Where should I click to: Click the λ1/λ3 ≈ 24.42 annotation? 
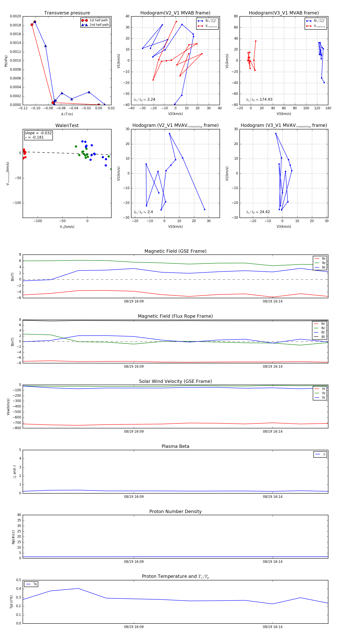(258, 212)
